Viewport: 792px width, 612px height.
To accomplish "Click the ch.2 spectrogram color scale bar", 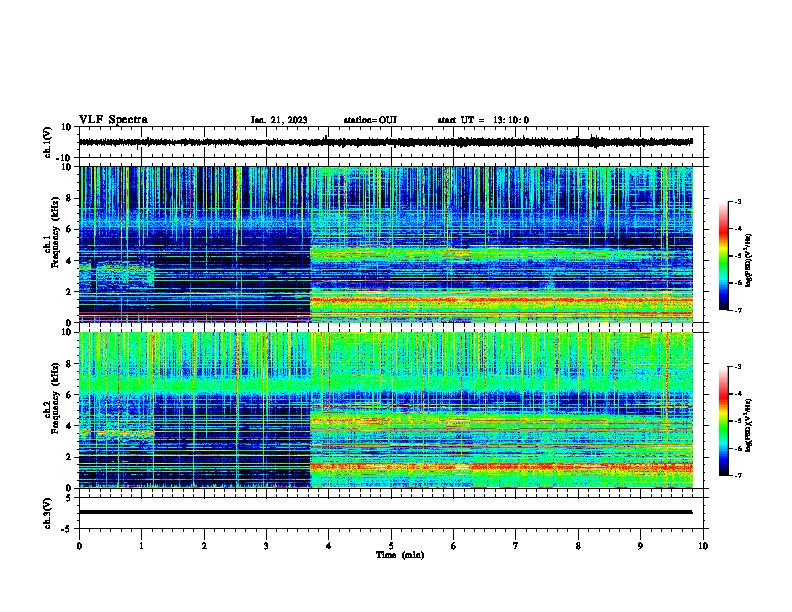I will pos(724,421).
